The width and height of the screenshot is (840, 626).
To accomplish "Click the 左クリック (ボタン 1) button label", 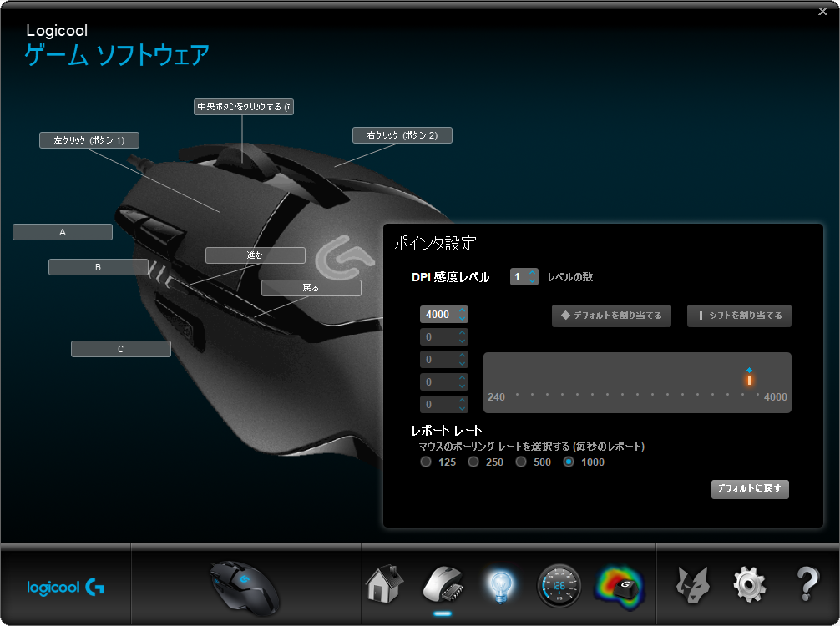I will (89, 140).
